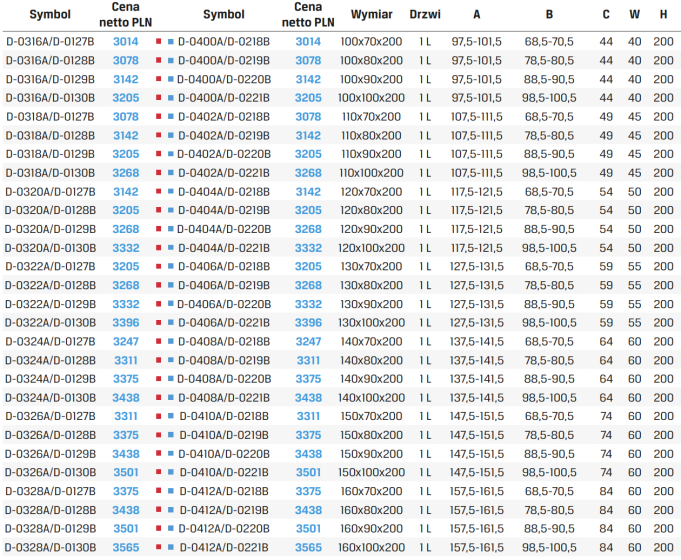Click C value 74 in the 150x70x200 row
This screenshot has width=681, height=560.
click(606, 416)
